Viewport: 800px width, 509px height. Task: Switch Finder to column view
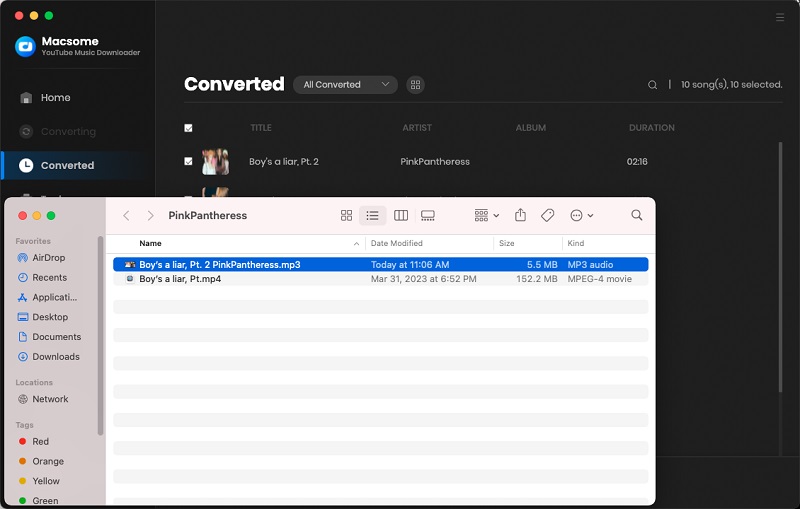(400, 215)
